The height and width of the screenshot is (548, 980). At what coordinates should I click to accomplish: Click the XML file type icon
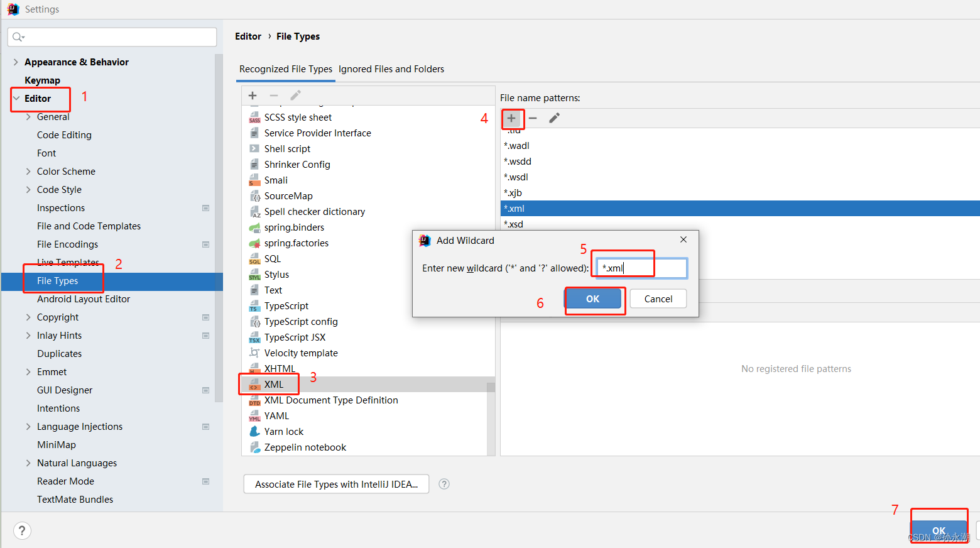tap(254, 385)
